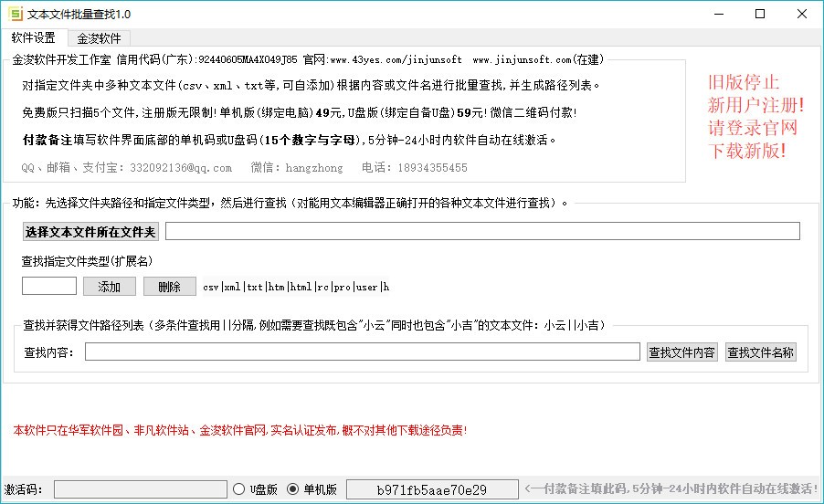
Task: Click the email 332092136@qq.com text
Action: (181, 168)
